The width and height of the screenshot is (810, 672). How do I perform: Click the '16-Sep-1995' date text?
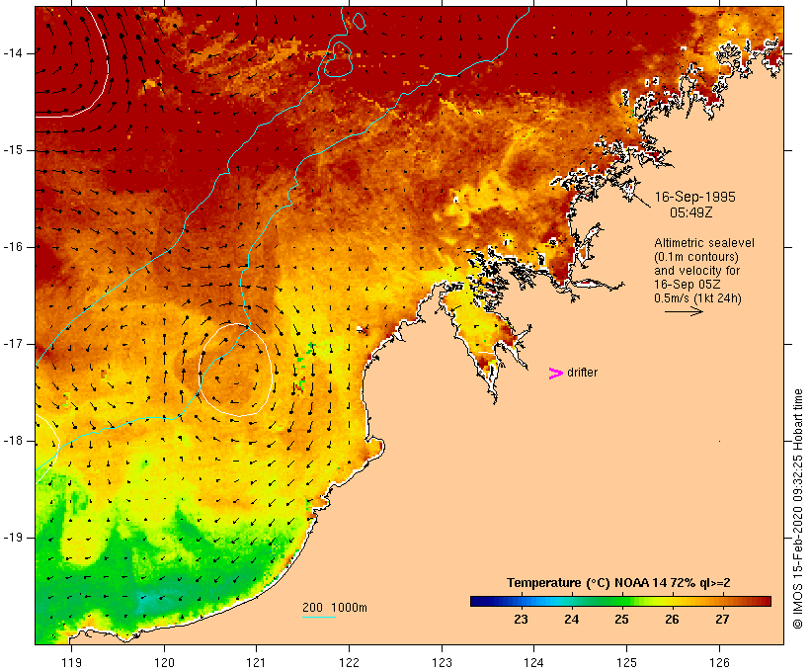(694, 197)
